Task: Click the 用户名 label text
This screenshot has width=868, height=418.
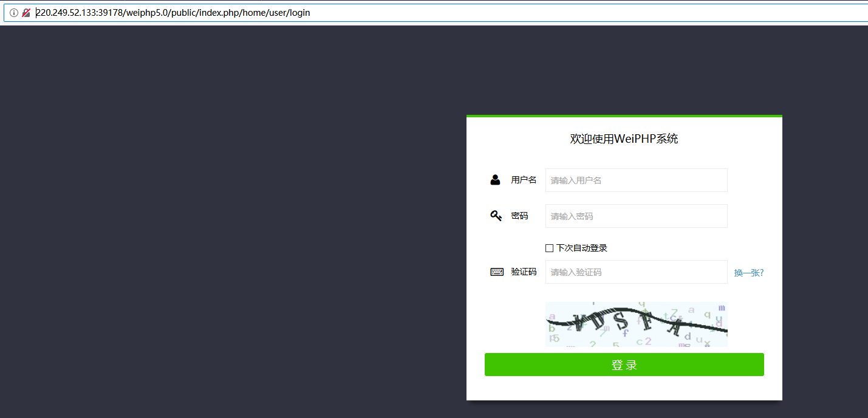Action: coord(524,179)
